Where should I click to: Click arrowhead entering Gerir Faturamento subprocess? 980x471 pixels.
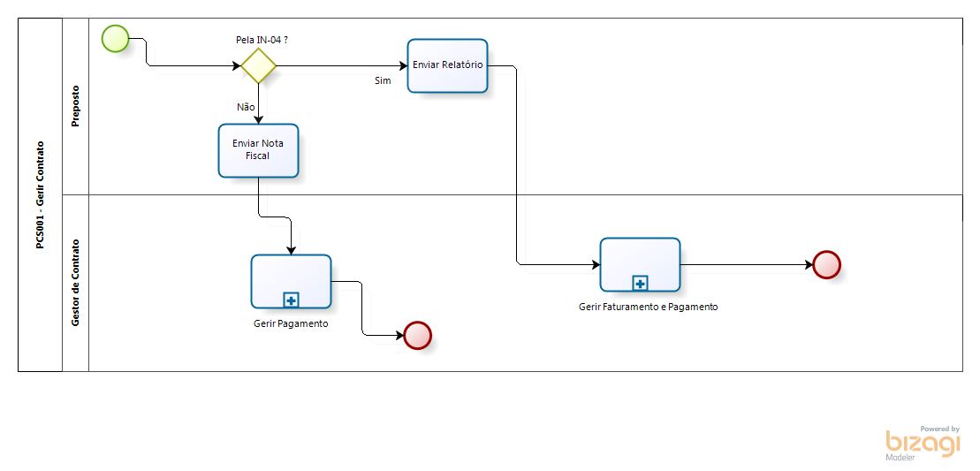596,264
